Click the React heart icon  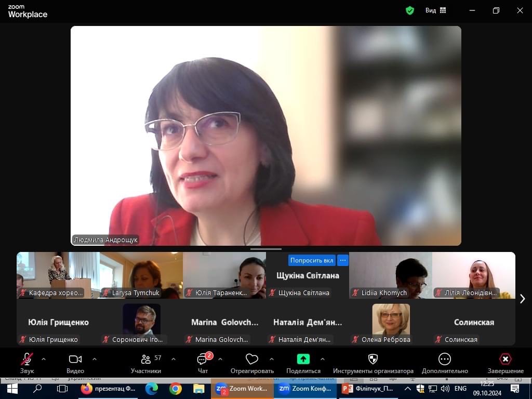(252, 360)
